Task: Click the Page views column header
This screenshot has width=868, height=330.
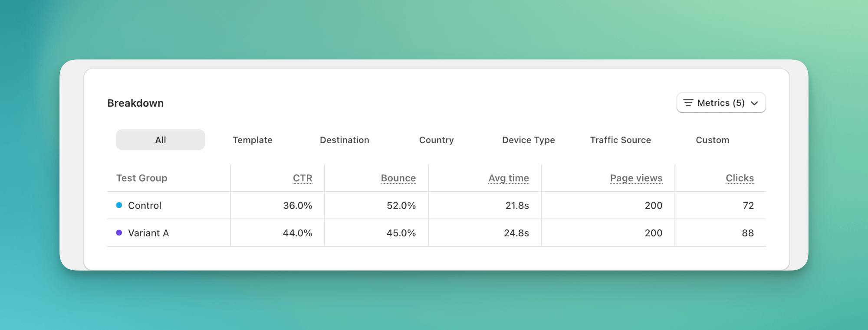Action: (636, 178)
